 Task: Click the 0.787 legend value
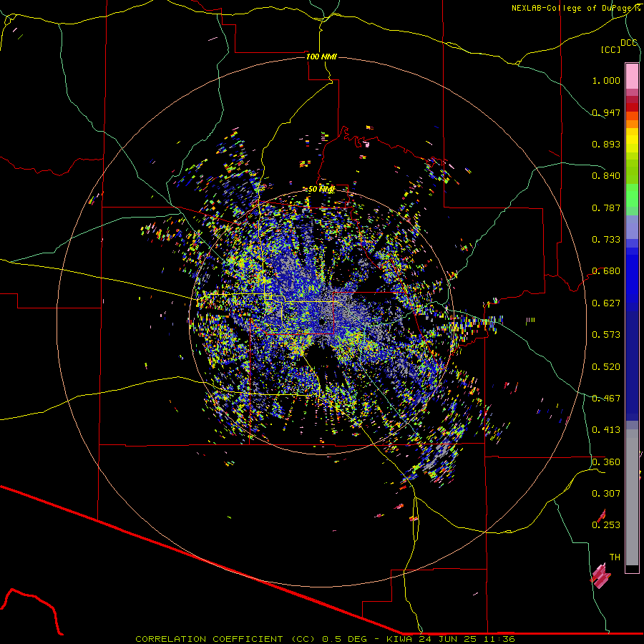coord(606,208)
